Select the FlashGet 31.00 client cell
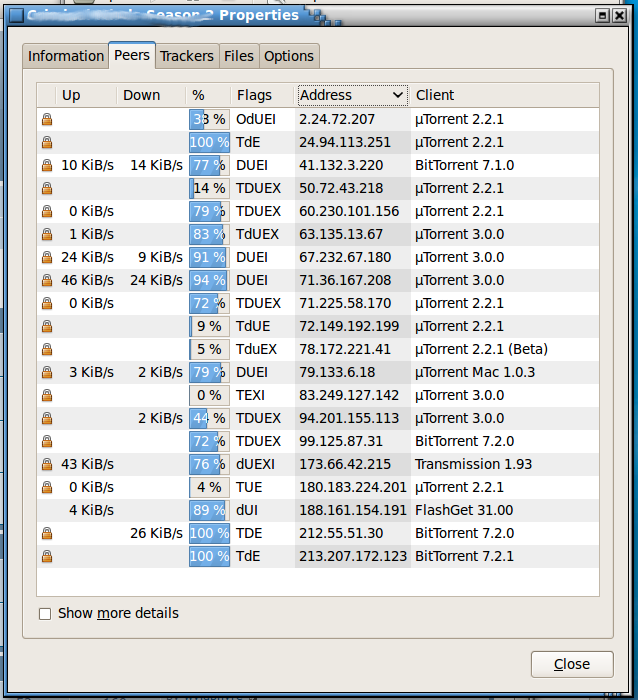The image size is (638, 700). (464, 510)
